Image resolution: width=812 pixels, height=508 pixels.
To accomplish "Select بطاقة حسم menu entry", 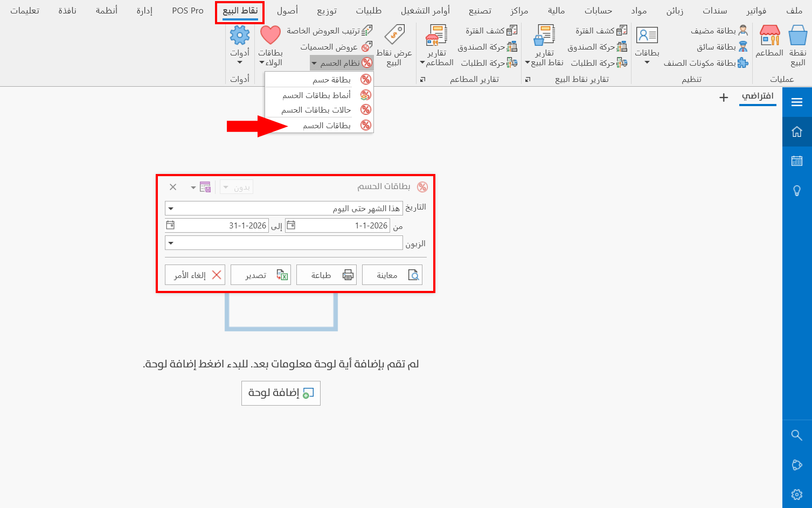I will point(320,80).
